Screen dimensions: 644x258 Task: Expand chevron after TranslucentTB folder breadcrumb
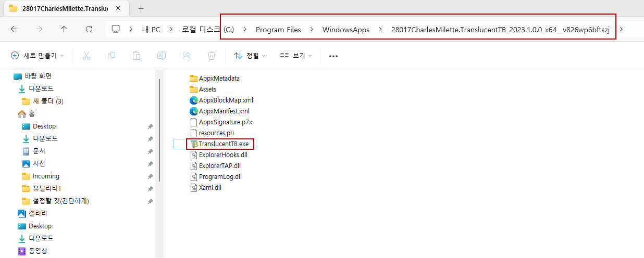(621, 29)
